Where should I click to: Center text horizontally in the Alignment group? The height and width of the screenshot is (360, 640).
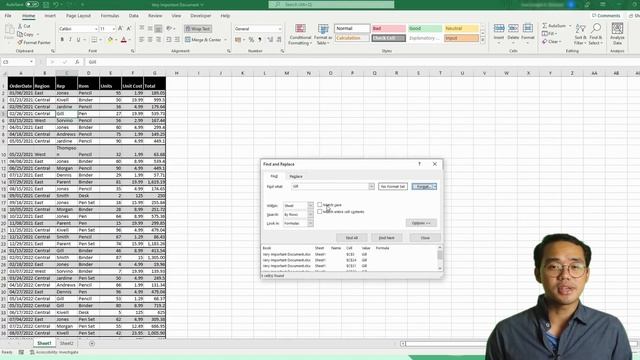[x=150, y=40]
